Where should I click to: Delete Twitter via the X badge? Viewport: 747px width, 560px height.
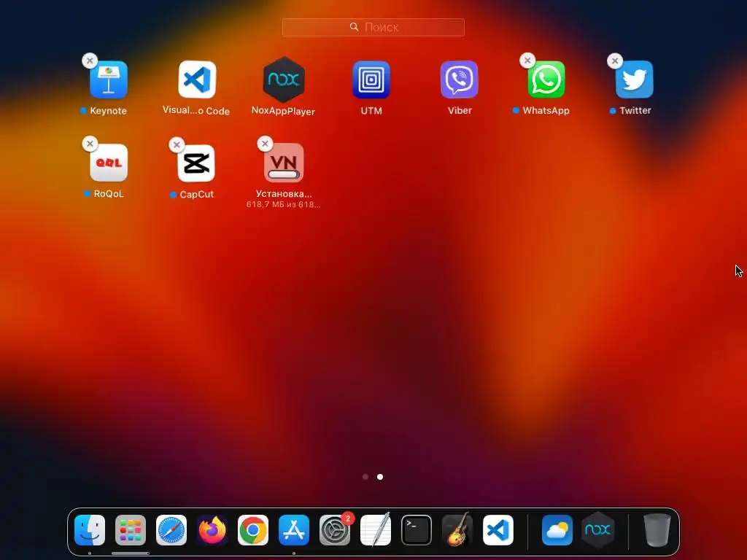[615, 61]
